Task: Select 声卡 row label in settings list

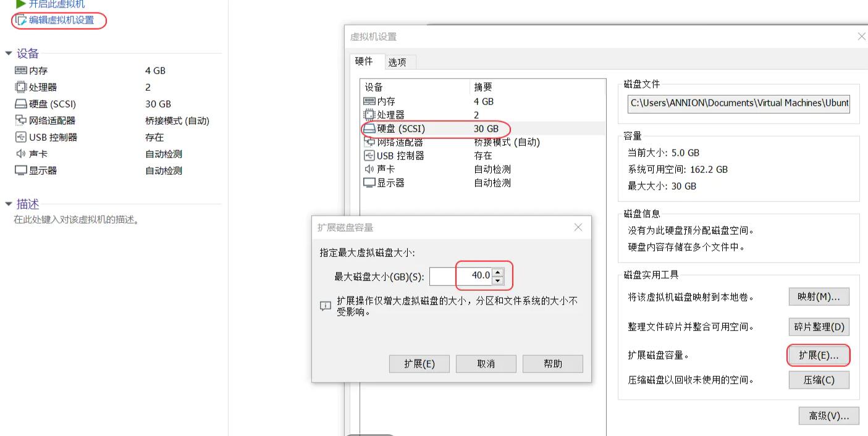Action: 386,169
